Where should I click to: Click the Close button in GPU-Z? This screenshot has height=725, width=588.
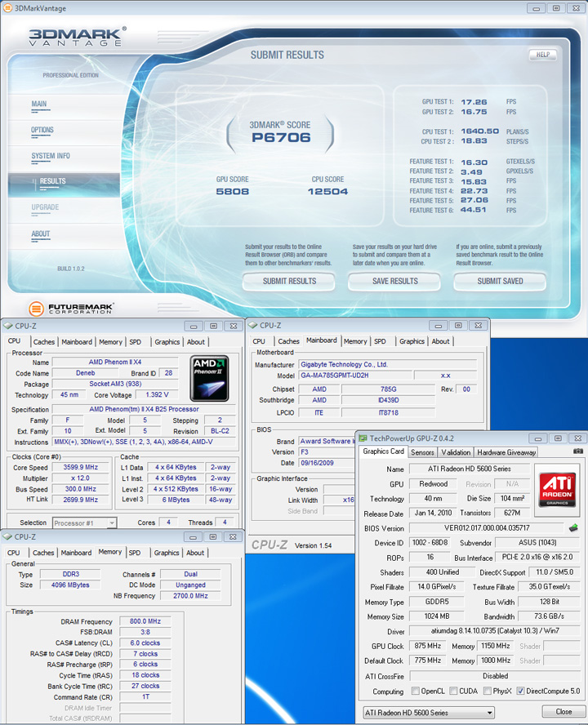[563, 712]
